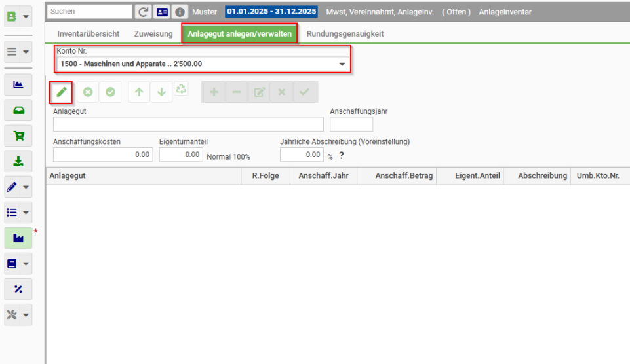Image resolution: width=630 pixels, height=364 pixels.
Task: Click the circled X cancel icon
Action: pyautogui.click(x=88, y=92)
